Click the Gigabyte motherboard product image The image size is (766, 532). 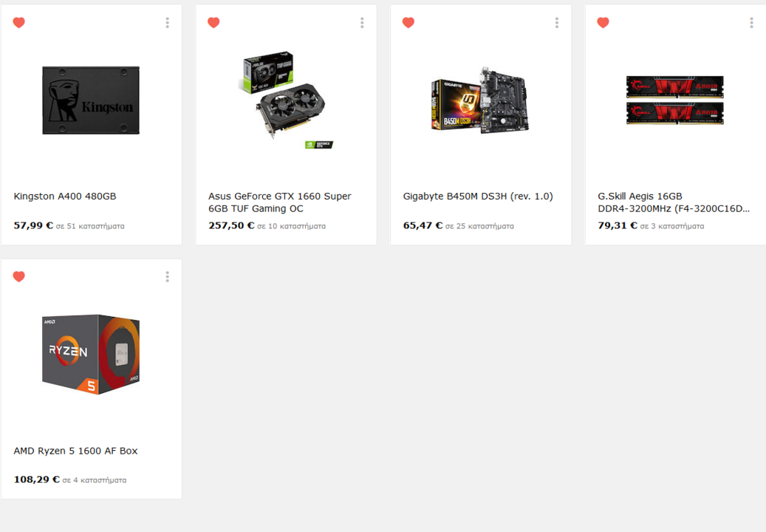(x=480, y=100)
